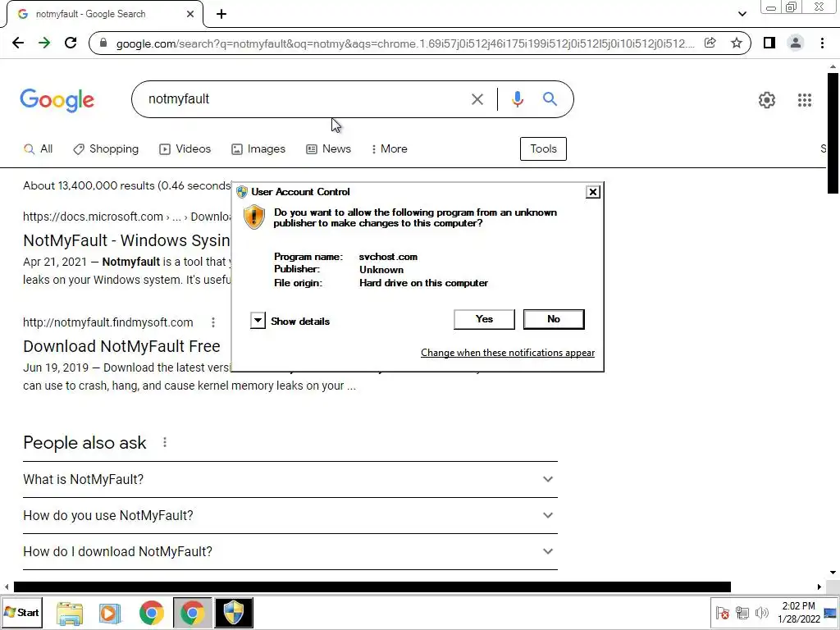The width and height of the screenshot is (840, 630).
Task: Open Google quick settings gear
Action: (767, 100)
